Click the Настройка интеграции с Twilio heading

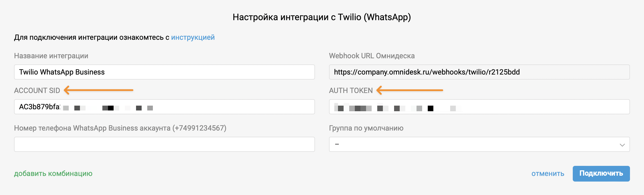[x=322, y=17]
